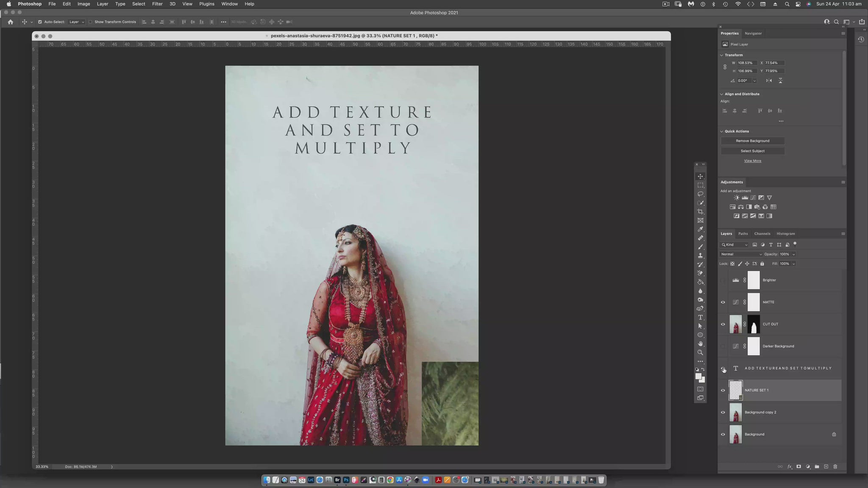Hide the NATURE SET 1 layer
Image resolution: width=868 pixels, height=488 pixels.
click(723, 390)
